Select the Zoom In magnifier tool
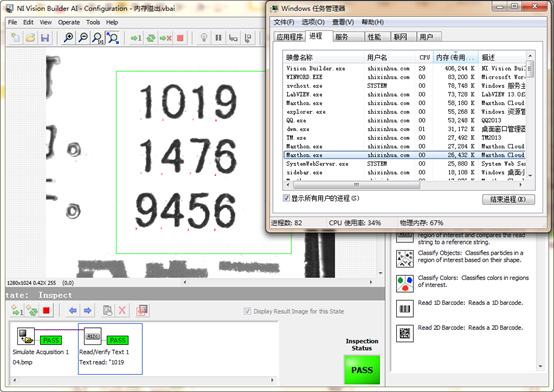 [x=68, y=38]
